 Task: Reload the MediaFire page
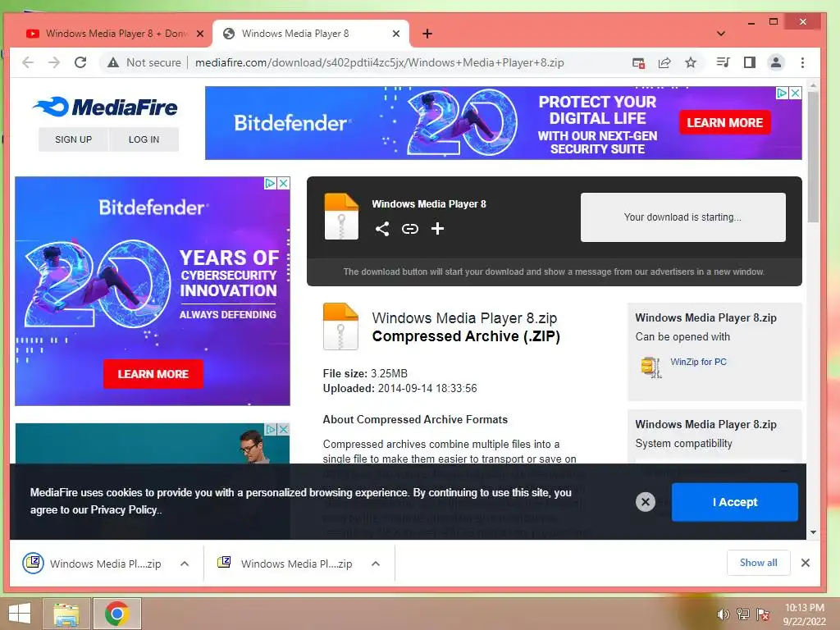[x=80, y=62]
